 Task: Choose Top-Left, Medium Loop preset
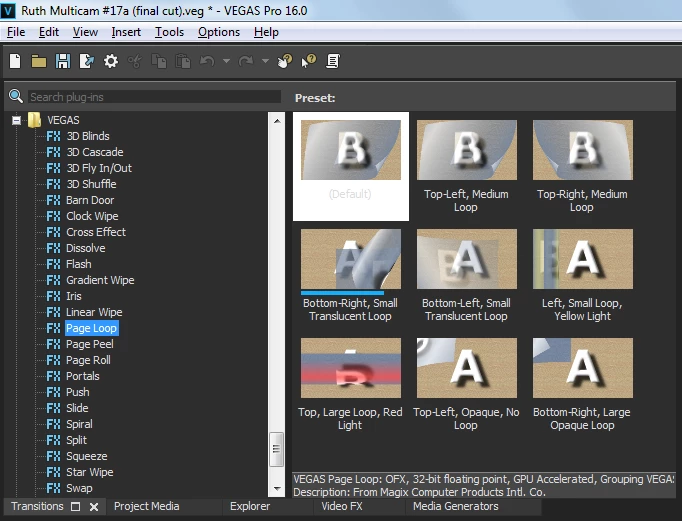click(467, 150)
